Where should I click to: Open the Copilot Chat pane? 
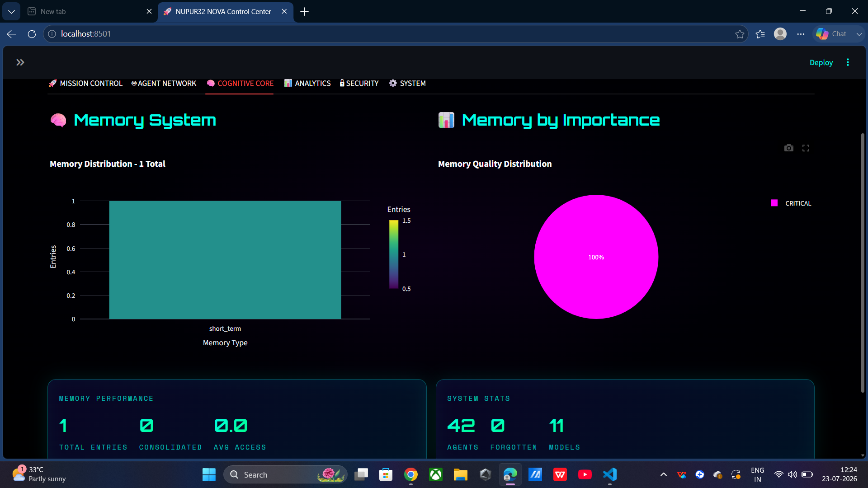click(831, 34)
